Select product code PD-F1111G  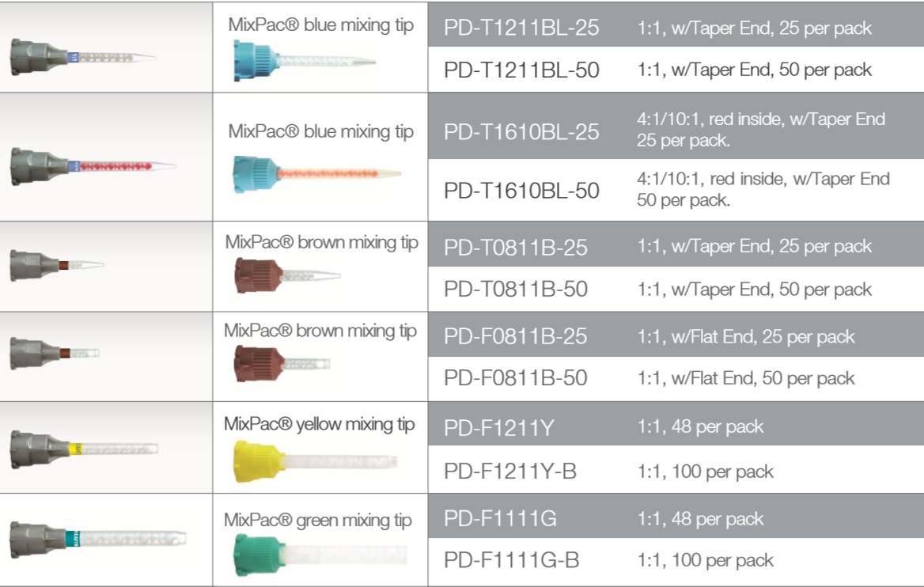(x=500, y=519)
